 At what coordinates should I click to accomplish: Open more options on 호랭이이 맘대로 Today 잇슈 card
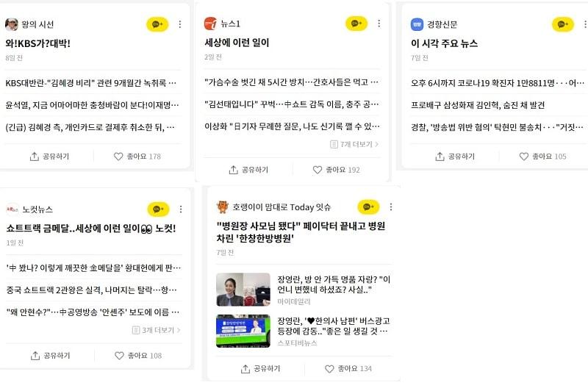[x=391, y=207]
